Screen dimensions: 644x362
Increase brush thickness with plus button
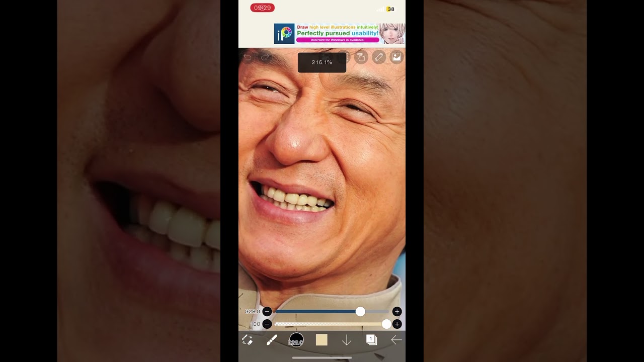pyautogui.click(x=397, y=312)
